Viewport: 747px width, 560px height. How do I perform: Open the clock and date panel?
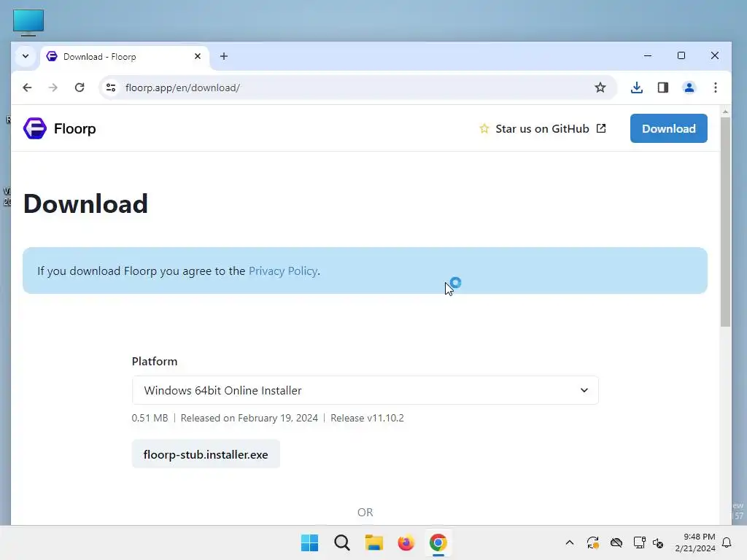tap(695, 542)
